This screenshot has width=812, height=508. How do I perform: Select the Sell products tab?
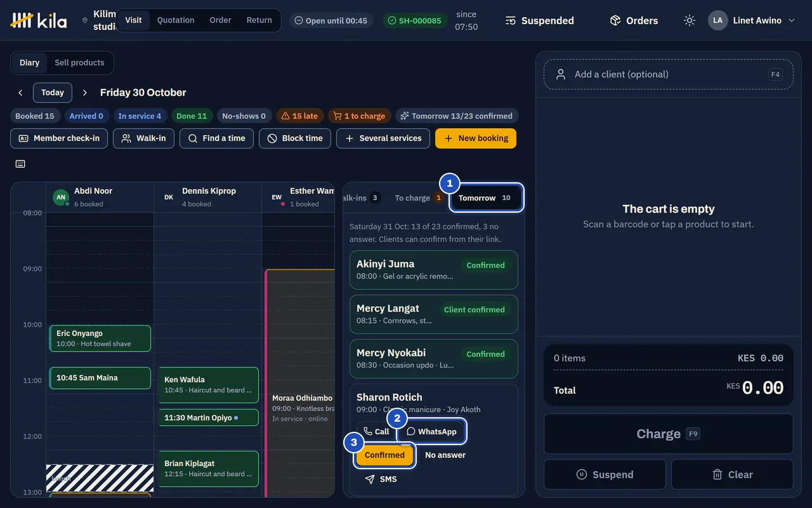click(x=79, y=63)
